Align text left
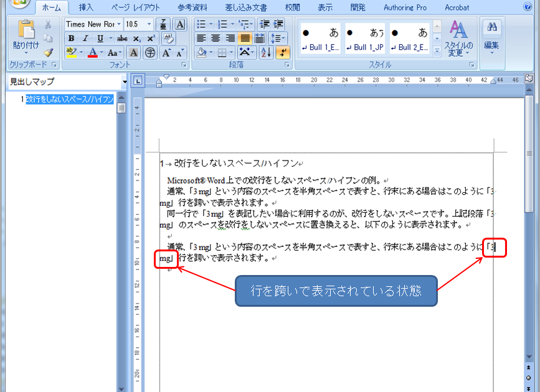540x392 pixels. tap(201, 38)
